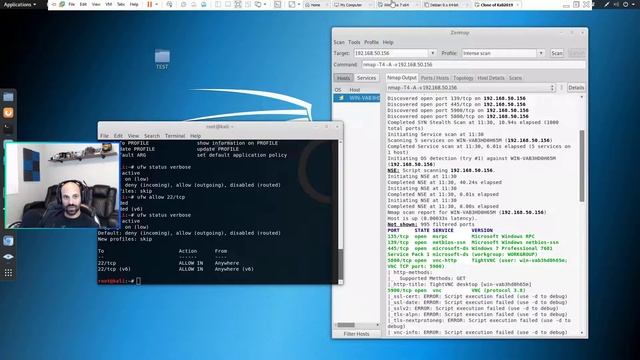Open the Applications menu in Kali panel

click(20, 4)
